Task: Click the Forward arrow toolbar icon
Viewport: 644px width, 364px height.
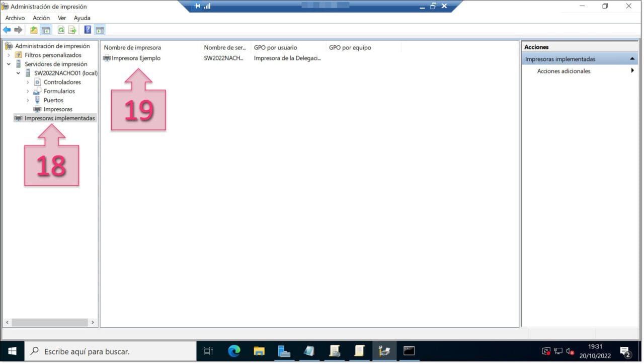Action: click(x=18, y=30)
